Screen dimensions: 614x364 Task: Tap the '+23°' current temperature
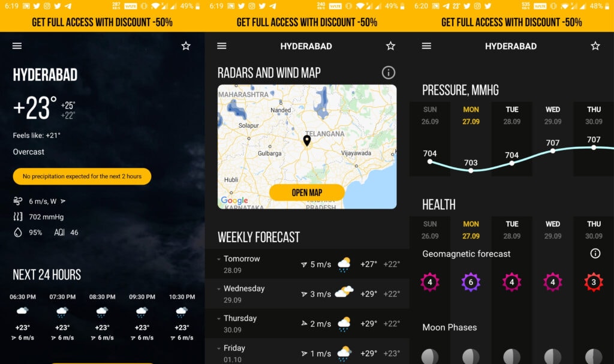point(35,108)
